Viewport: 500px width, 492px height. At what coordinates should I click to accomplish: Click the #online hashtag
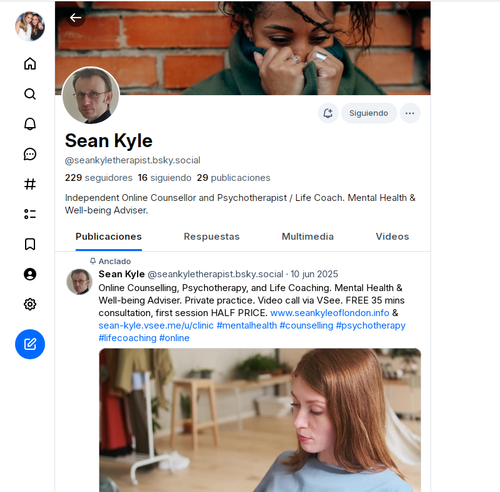[174, 338]
